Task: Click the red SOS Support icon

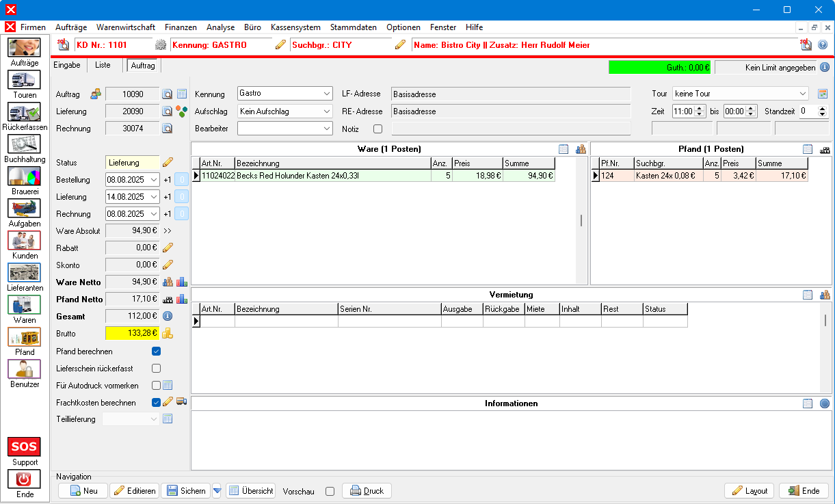Action: 25,447
